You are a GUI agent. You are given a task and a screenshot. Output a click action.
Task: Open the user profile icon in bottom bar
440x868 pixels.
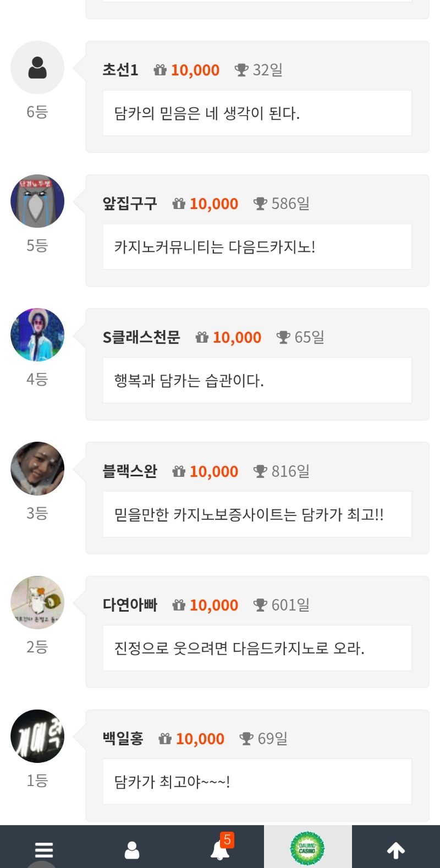(132, 850)
